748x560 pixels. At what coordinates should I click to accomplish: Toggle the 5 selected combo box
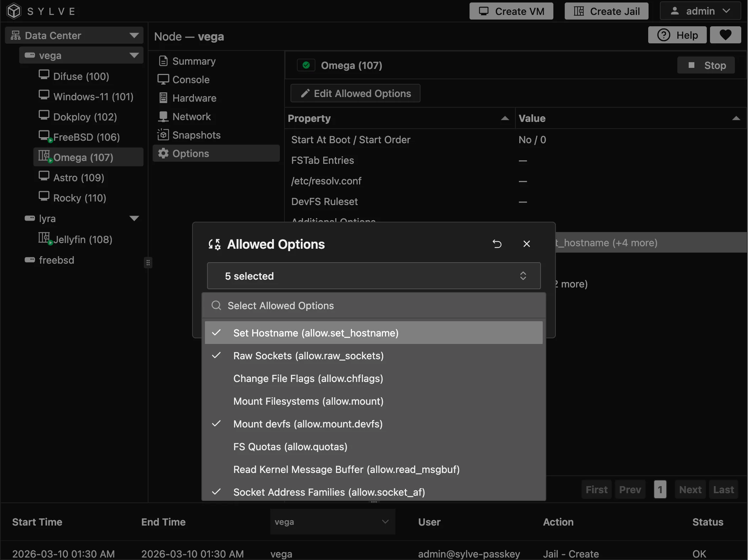click(374, 276)
